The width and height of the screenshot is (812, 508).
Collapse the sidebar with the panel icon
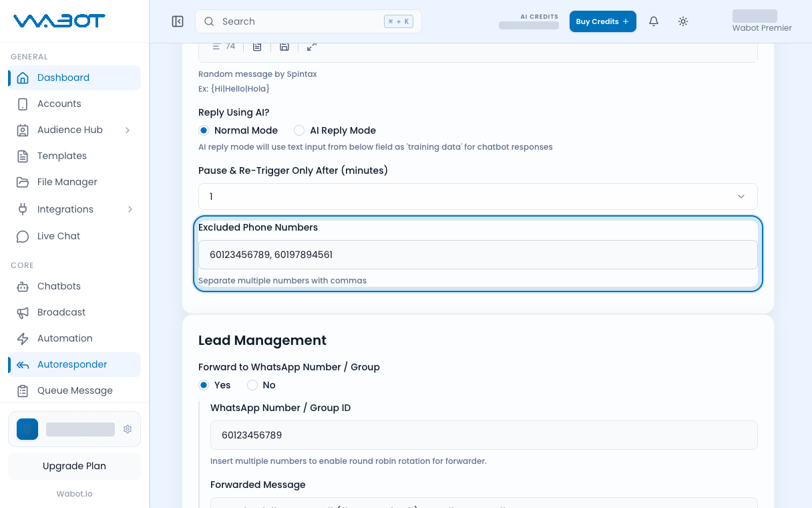pyautogui.click(x=178, y=21)
